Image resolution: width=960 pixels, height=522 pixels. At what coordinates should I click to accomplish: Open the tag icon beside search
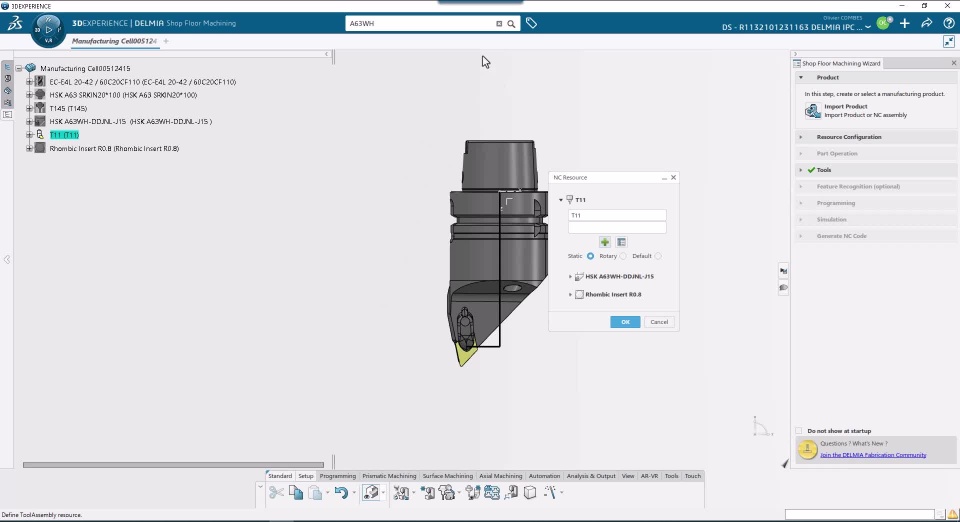coord(531,23)
